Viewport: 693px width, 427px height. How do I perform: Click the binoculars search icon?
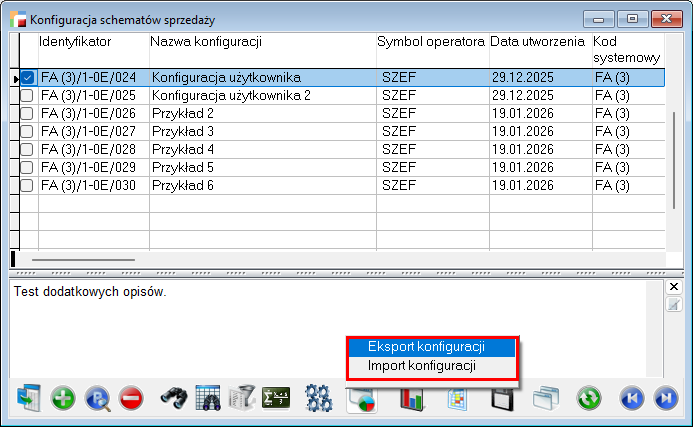pyautogui.click(x=174, y=398)
